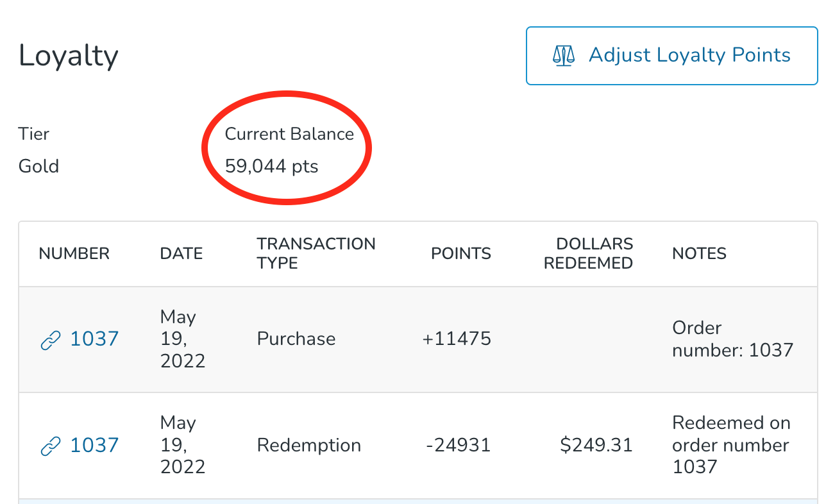
Task: Click the NOTES column header
Action: coord(699,253)
